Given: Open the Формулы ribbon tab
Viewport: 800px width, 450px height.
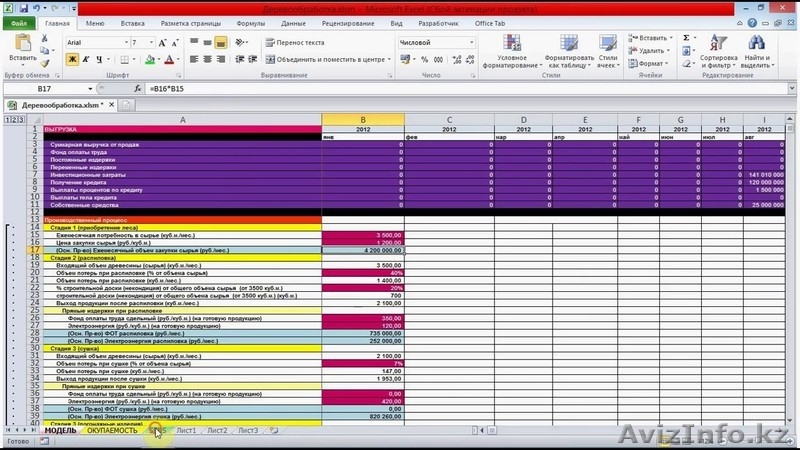Looking at the screenshot, I should point(251,22).
